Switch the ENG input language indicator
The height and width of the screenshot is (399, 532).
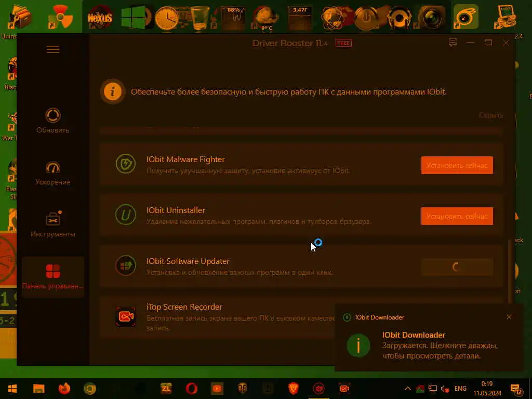tap(460, 389)
